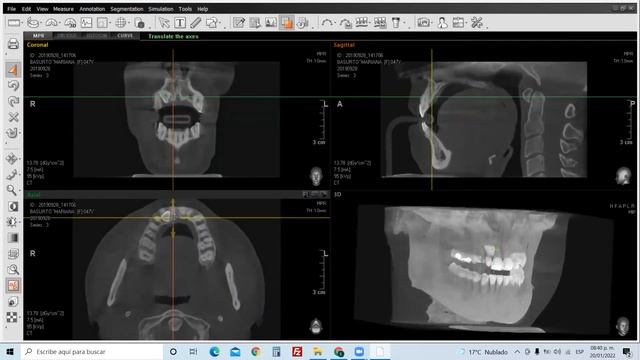This screenshot has height=360, width=640.
Task: Open the clipboard report icon
Action: point(459,23)
